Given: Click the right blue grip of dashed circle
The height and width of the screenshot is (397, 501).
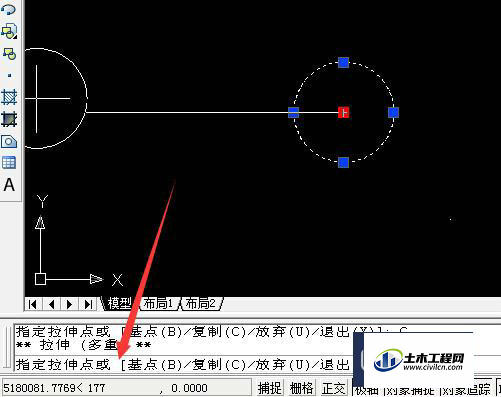Looking at the screenshot, I should (393, 112).
